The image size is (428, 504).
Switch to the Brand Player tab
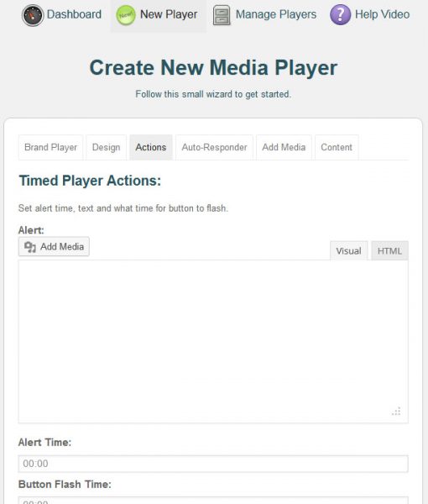tap(50, 147)
